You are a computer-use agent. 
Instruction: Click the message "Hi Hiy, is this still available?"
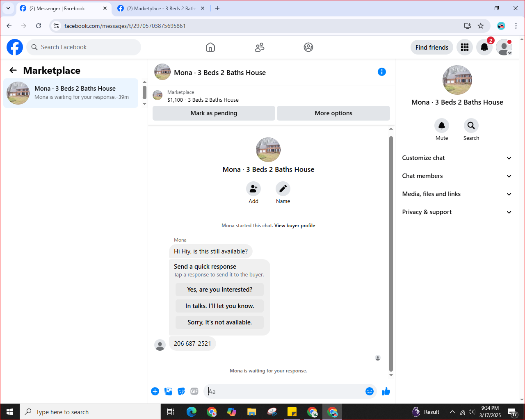pos(211,251)
